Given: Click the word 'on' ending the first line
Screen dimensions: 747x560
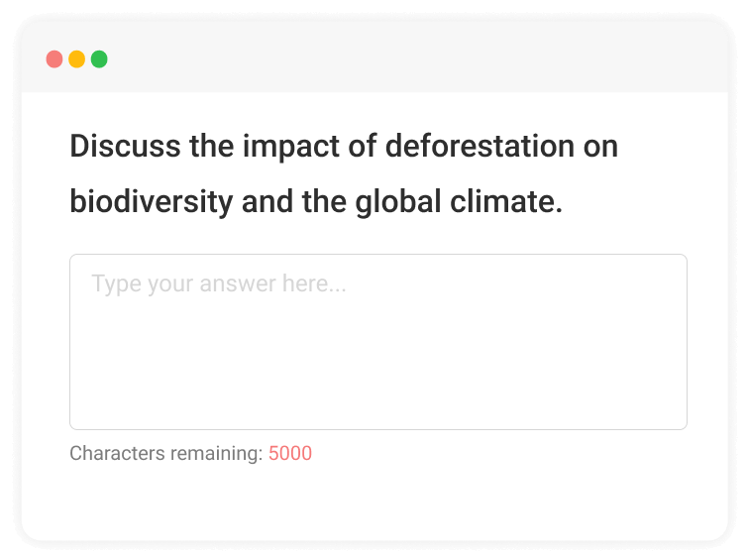Looking at the screenshot, I should (601, 147).
